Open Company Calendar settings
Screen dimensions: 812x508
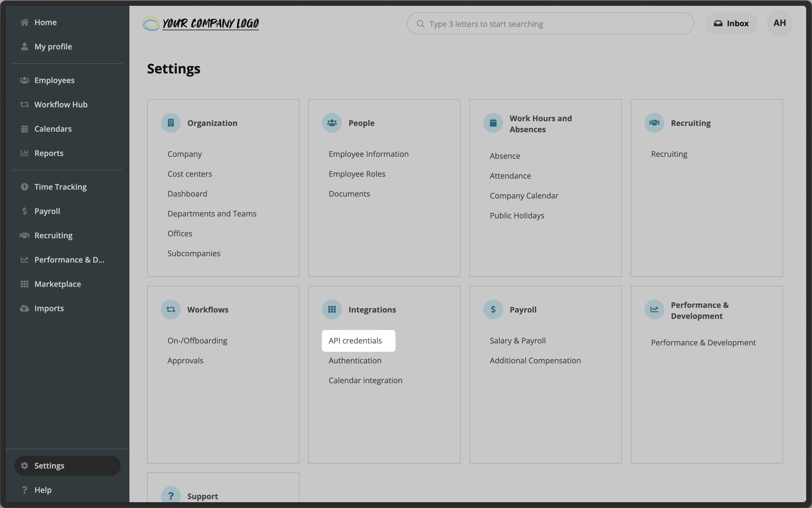524,195
